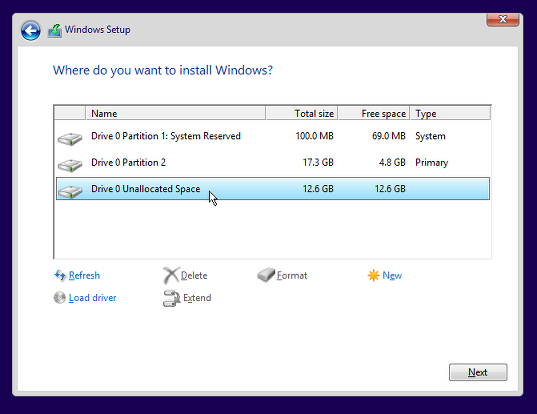
Task: Click drive icon for System Reserved partition
Action: (x=70, y=139)
